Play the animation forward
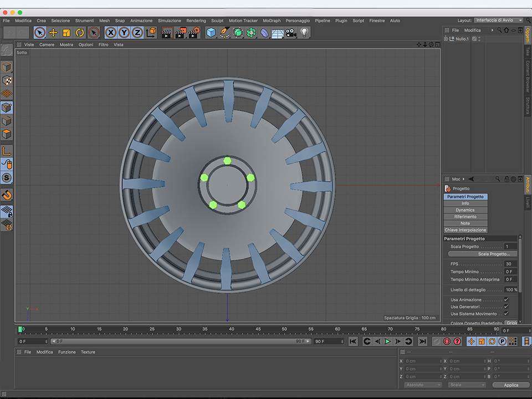 (387, 341)
